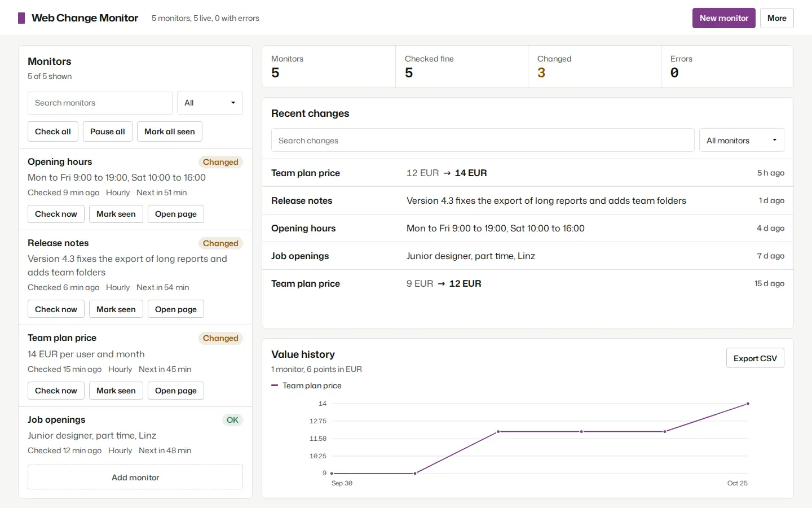Click Changed badge on Opening hours monitor
The width and height of the screenshot is (812, 508).
pos(220,162)
